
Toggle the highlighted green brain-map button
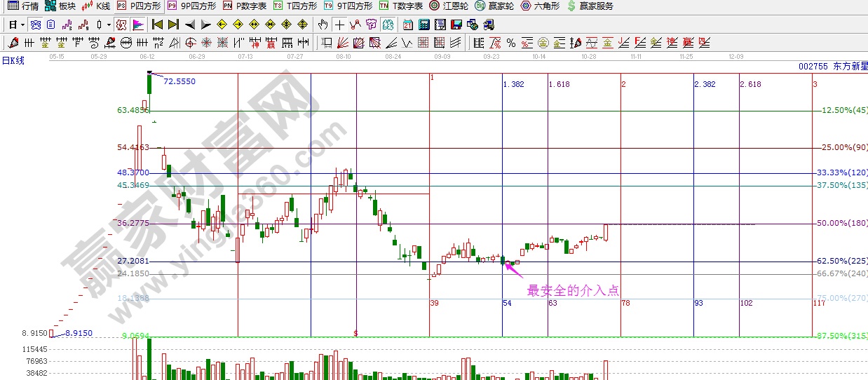pos(387,25)
